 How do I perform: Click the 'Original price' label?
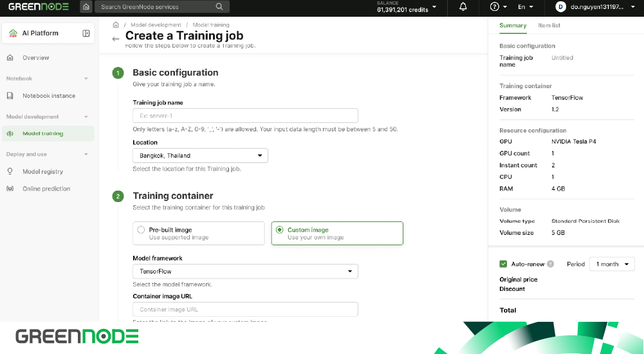(x=519, y=279)
